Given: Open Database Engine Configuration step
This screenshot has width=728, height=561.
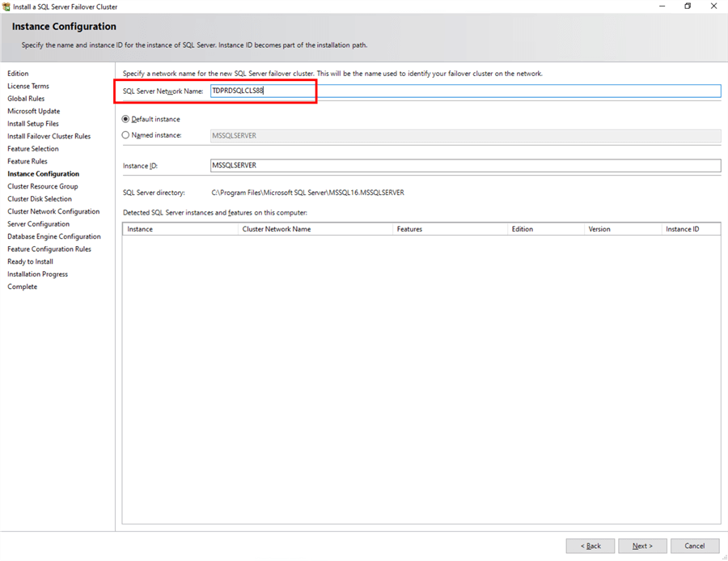Looking at the screenshot, I should point(54,236).
